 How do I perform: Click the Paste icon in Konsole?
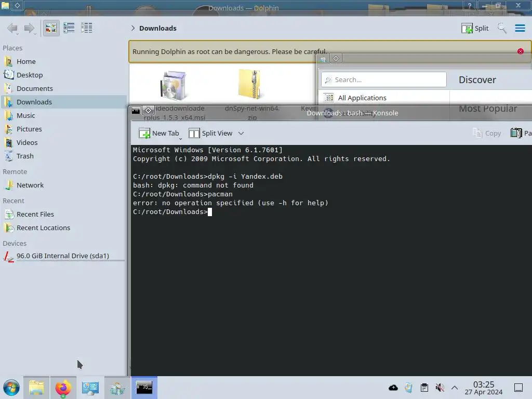click(516, 134)
